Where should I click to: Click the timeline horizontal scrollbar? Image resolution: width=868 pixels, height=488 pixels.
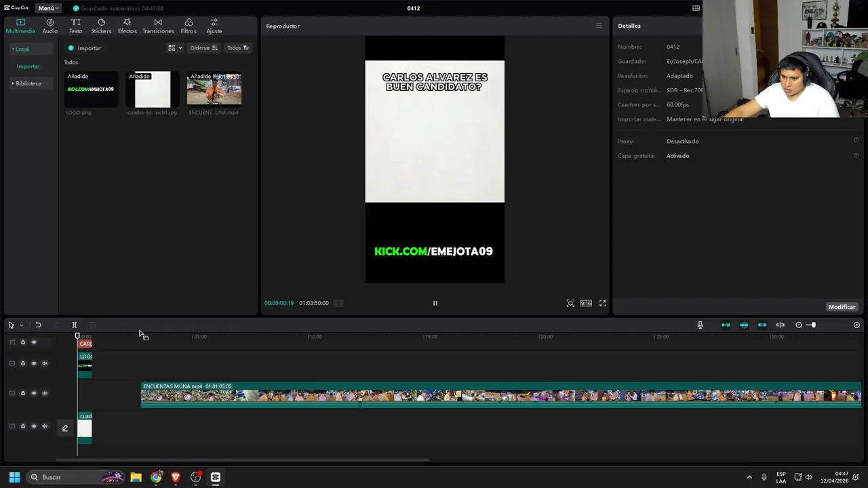pyautogui.click(x=242, y=460)
